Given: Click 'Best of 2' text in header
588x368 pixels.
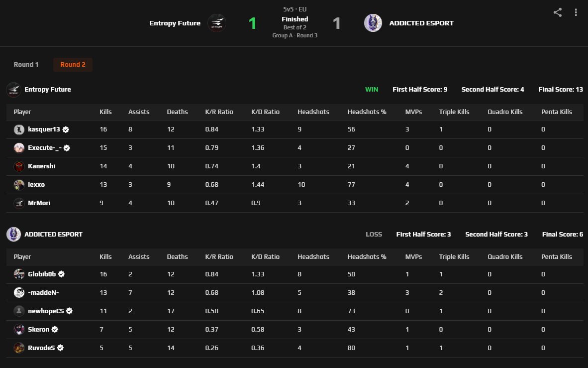Looking at the screenshot, I should (295, 27).
